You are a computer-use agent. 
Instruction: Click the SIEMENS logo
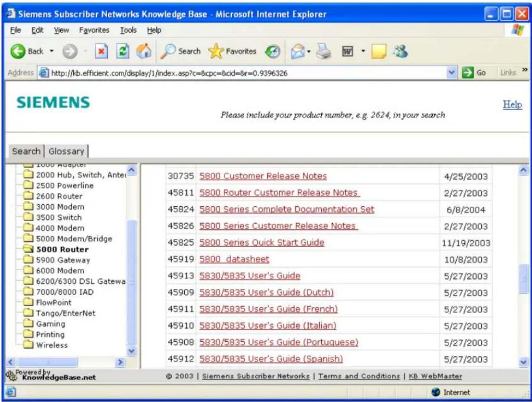pos(53,103)
